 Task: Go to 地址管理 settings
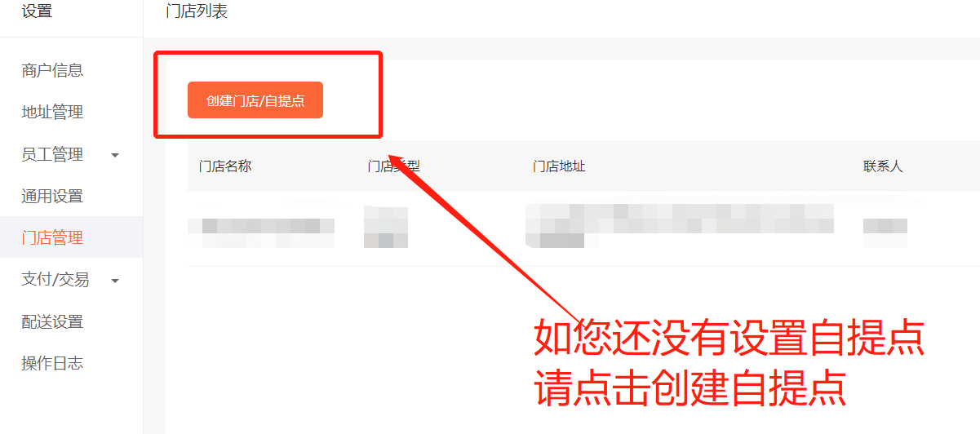(52, 113)
